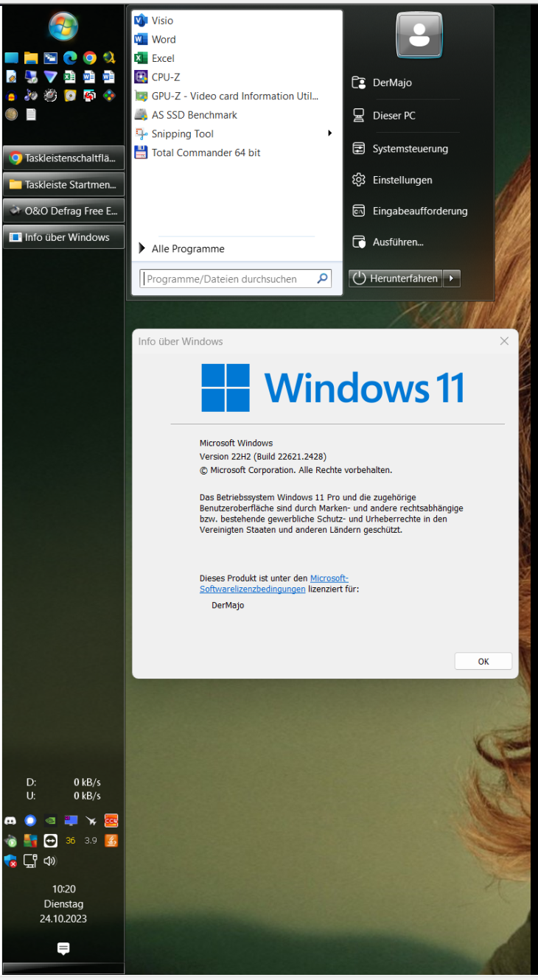Image resolution: width=538 pixels, height=980 pixels.
Task: Open the purple triangle VPN quick launch icon
Action: [50, 77]
